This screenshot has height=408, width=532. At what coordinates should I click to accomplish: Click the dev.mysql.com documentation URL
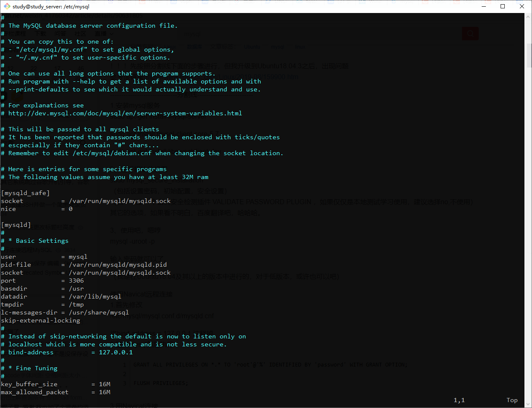click(x=125, y=113)
